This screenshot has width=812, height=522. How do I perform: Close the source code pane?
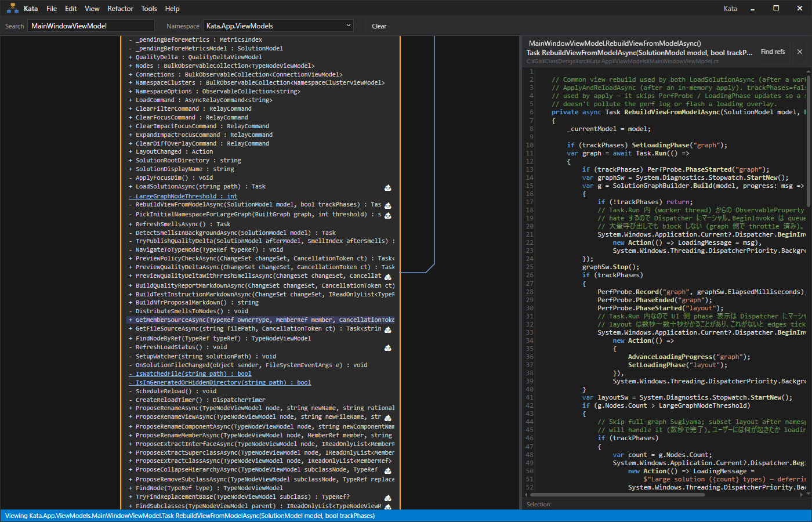800,52
